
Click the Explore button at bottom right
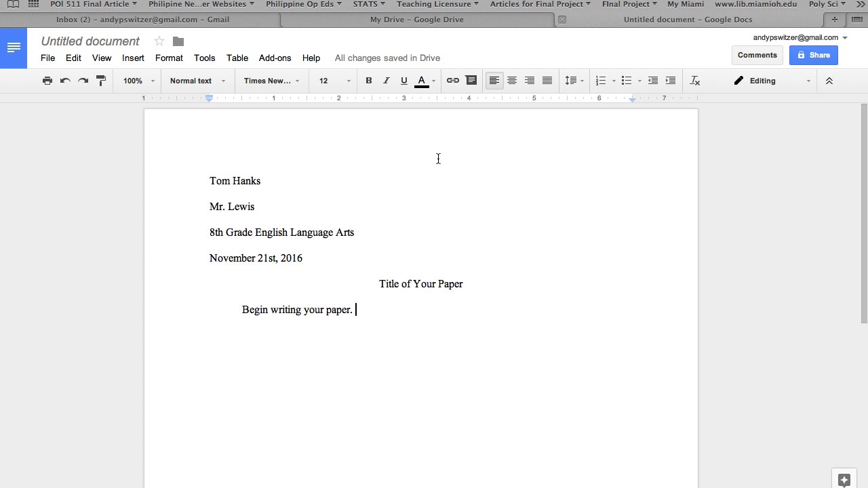(x=844, y=480)
